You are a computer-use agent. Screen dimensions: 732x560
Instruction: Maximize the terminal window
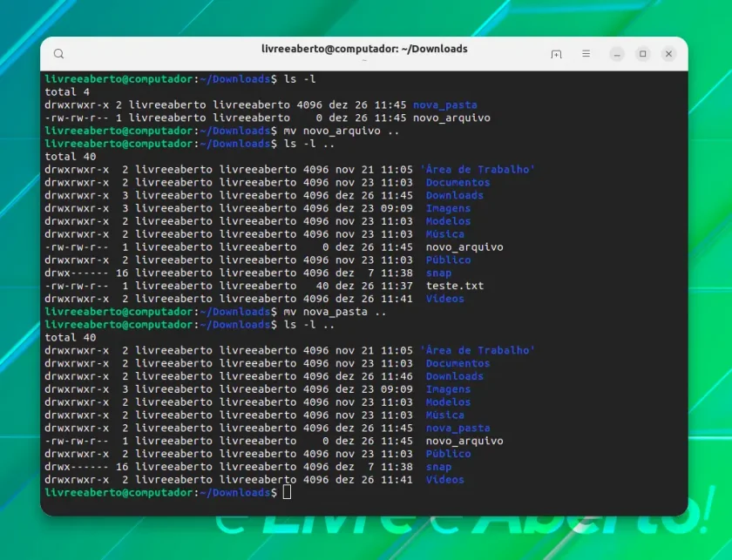coord(643,54)
